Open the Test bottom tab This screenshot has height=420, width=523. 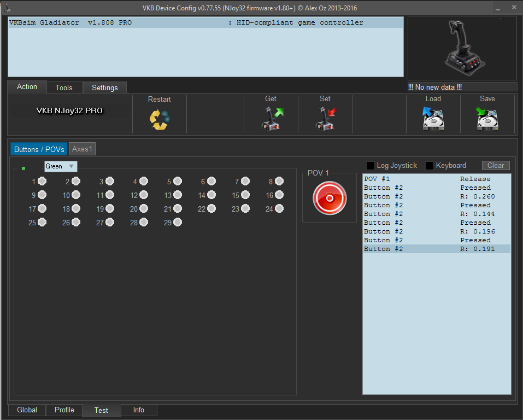click(102, 410)
